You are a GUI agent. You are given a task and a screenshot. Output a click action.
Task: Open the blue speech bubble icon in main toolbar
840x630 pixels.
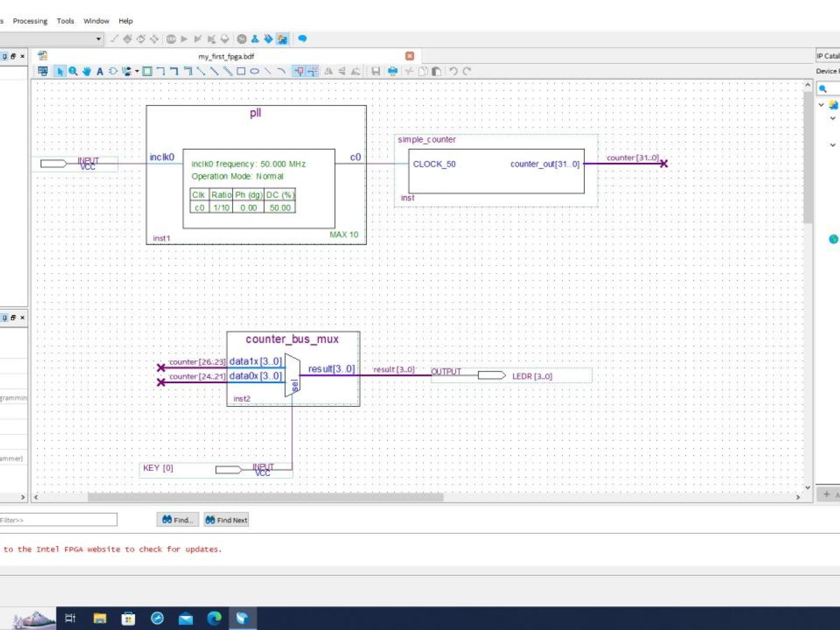click(302, 39)
